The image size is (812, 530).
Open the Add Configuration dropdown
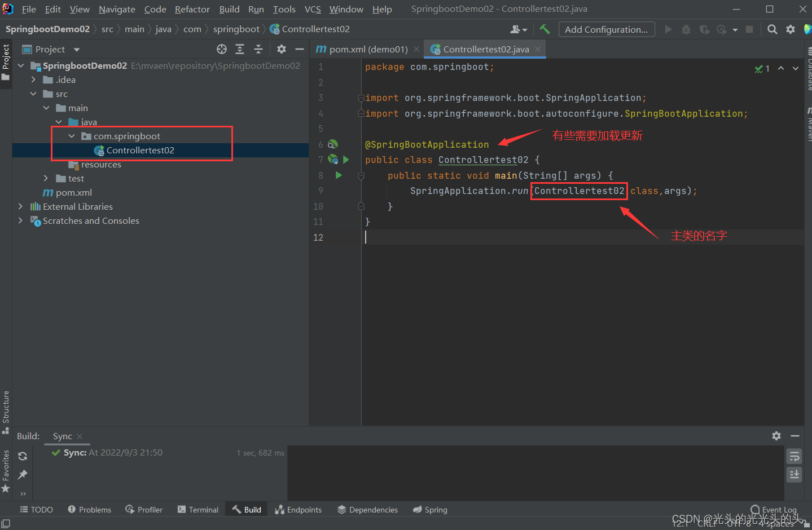click(607, 29)
